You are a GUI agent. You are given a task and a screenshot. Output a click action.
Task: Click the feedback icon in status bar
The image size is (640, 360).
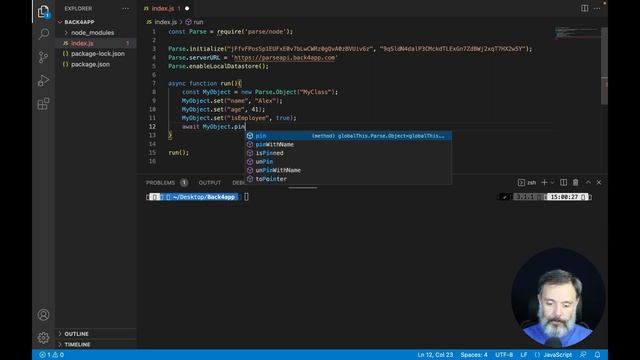point(583,355)
